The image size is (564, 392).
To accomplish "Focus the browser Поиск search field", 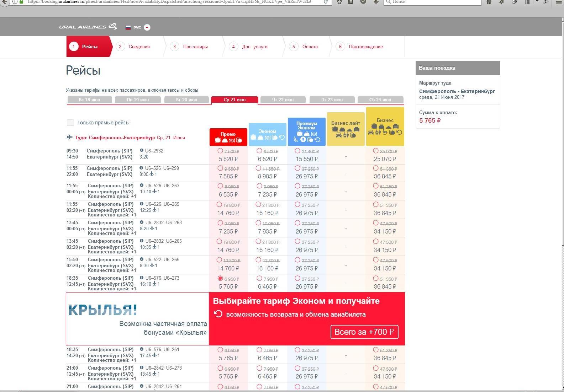I will point(433,2).
